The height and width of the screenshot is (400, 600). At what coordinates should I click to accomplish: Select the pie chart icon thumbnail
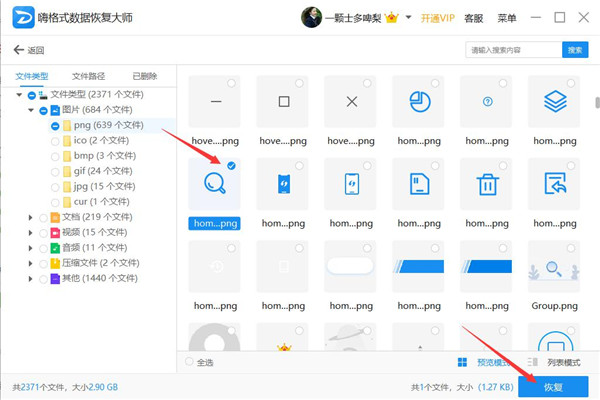pyautogui.click(x=420, y=101)
